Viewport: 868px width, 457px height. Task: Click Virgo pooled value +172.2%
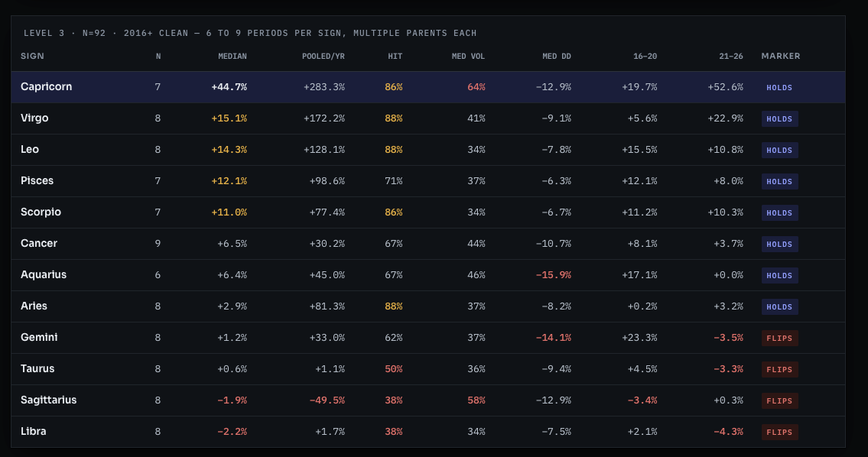(323, 118)
